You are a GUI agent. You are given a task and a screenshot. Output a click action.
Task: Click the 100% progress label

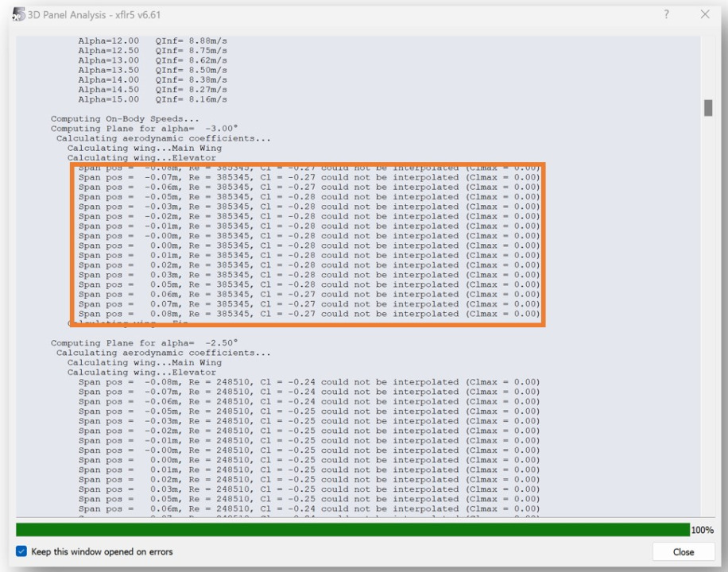pyautogui.click(x=703, y=530)
